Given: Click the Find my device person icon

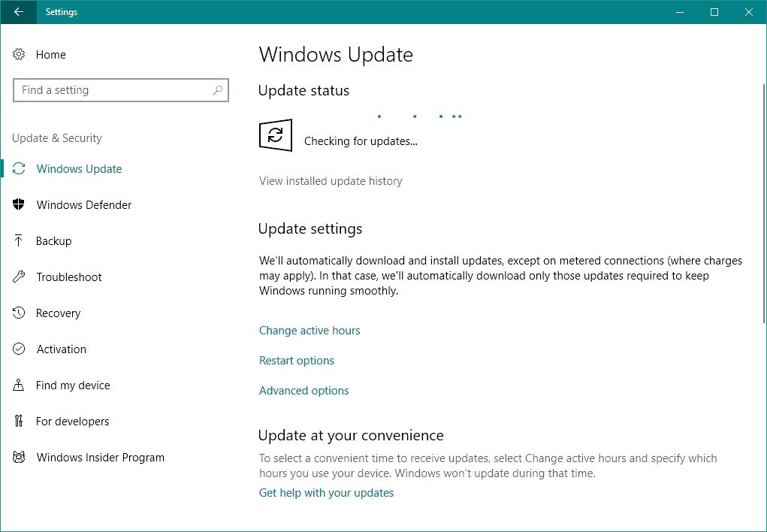Looking at the screenshot, I should pos(19,385).
